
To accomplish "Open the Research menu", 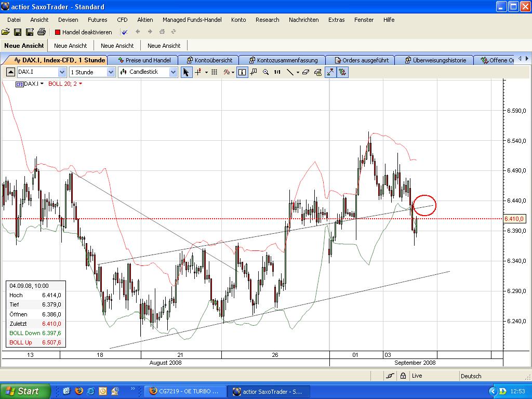I will click(x=268, y=20).
